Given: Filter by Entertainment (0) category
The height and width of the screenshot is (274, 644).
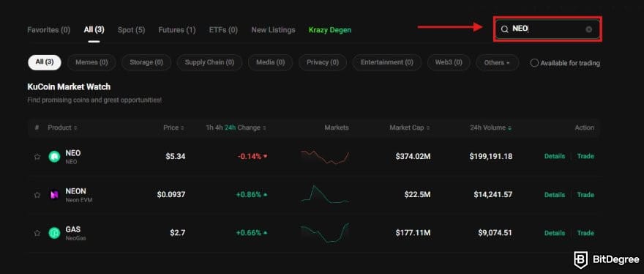Looking at the screenshot, I should (x=387, y=62).
